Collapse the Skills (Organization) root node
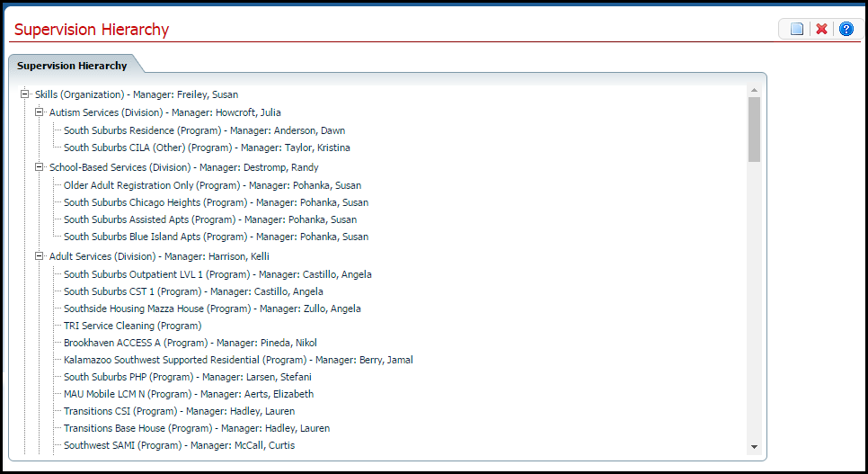This screenshot has height=474, width=868. click(25, 94)
